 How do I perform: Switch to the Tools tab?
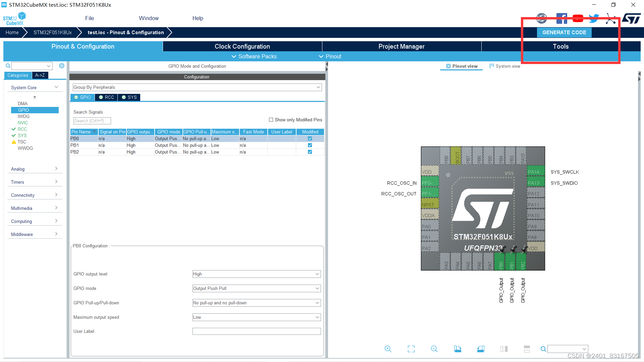click(x=561, y=46)
